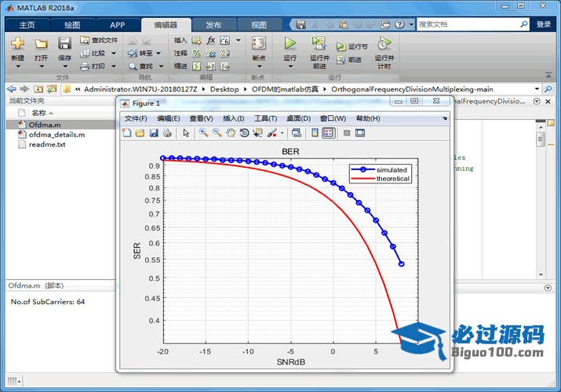561x392 pixels.
Task: Open Figure 1 插入(I) menu
Action: (233, 118)
